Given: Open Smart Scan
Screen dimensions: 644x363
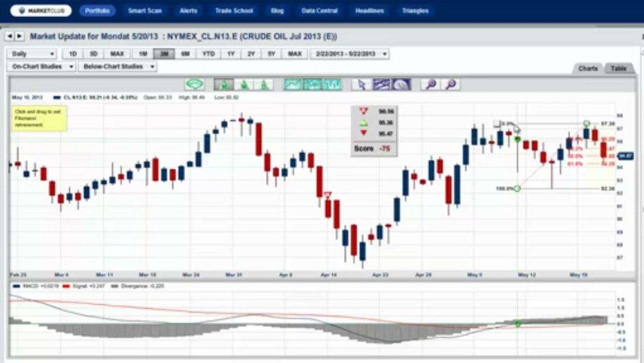Looking at the screenshot, I should pos(145,11).
